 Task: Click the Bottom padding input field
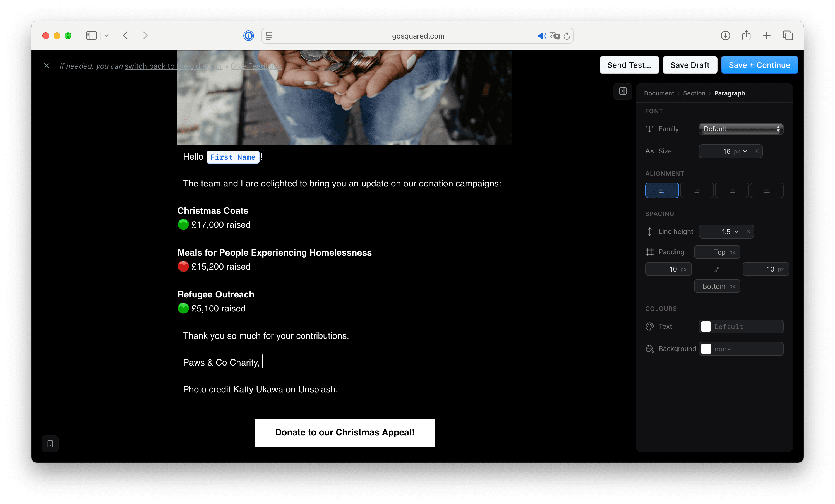[x=717, y=286]
